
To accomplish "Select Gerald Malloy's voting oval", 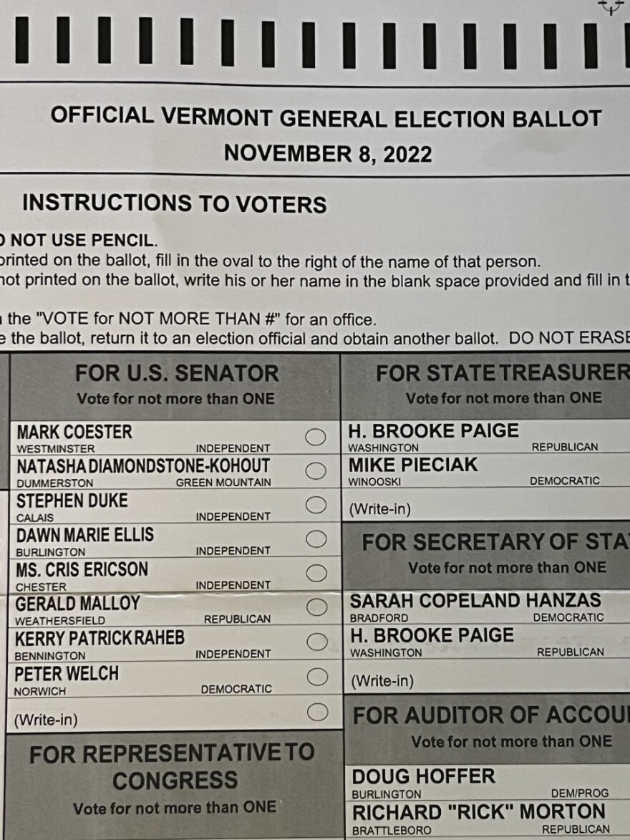I will (316, 607).
